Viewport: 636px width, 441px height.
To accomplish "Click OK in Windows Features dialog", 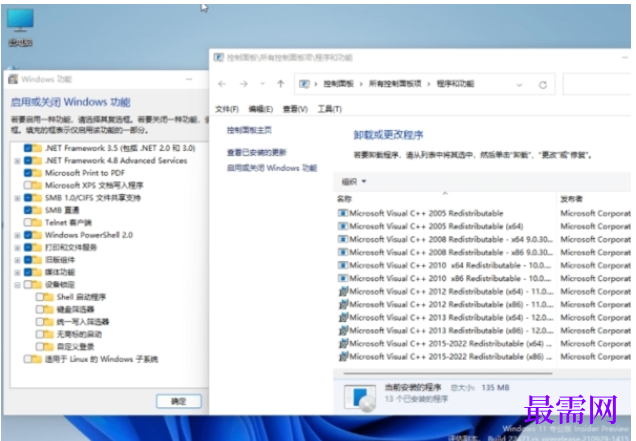I will [x=179, y=401].
